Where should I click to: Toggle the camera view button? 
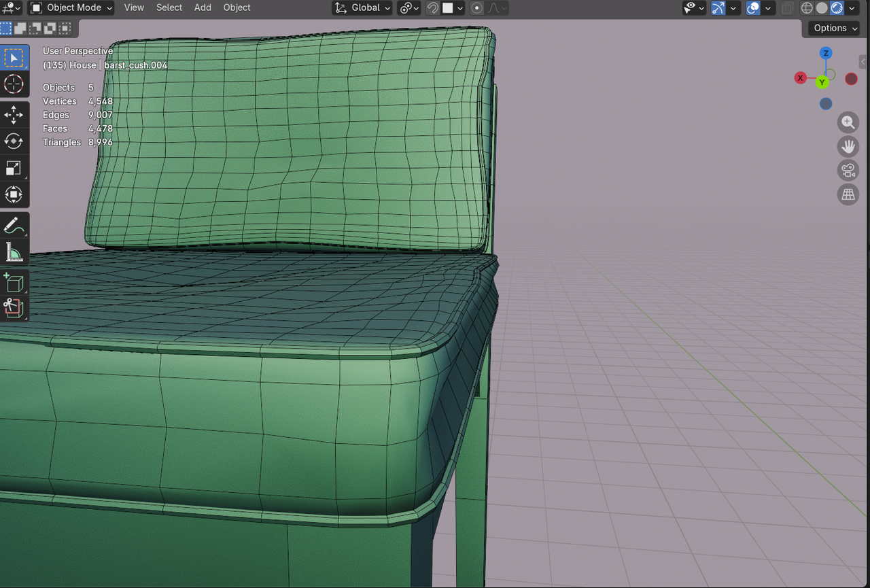pyautogui.click(x=848, y=170)
